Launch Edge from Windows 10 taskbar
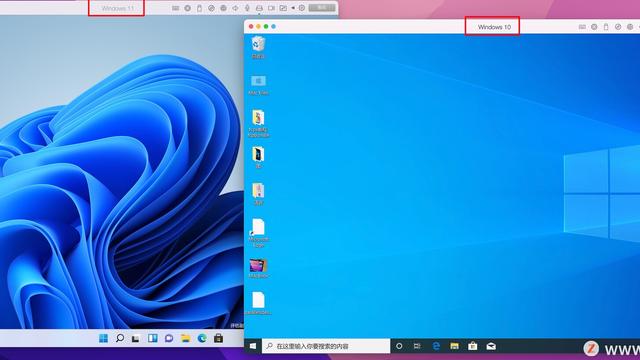 (x=436, y=346)
